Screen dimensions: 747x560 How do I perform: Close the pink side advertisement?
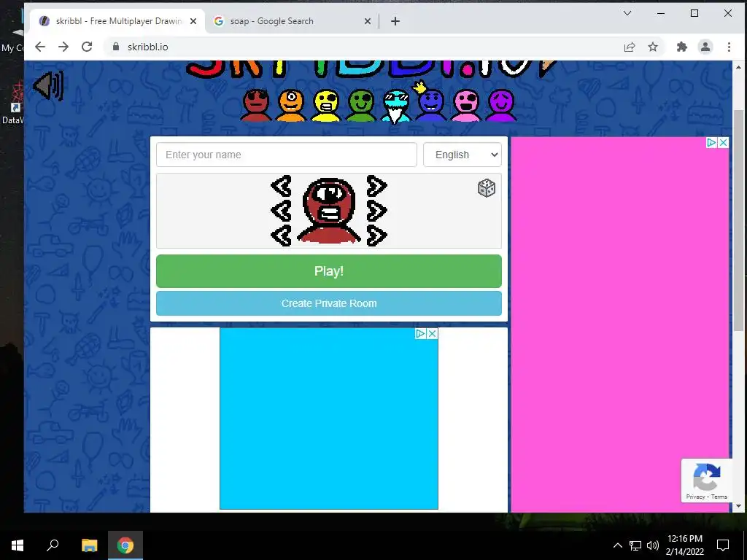tap(723, 142)
